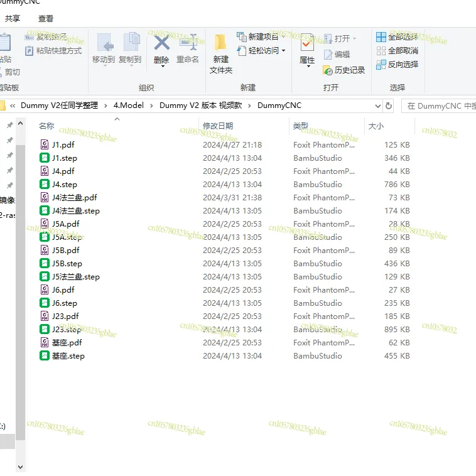Click the DummyCNC search box

coord(439,106)
